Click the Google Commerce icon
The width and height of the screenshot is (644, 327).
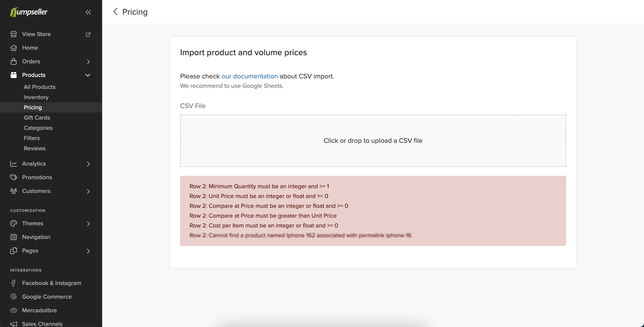pyautogui.click(x=13, y=297)
